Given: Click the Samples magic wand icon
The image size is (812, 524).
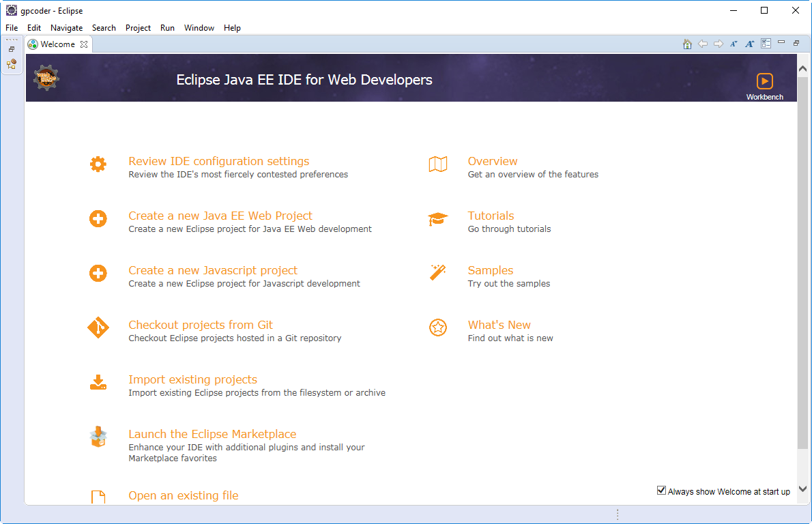Looking at the screenshot, I should (437, 273).
